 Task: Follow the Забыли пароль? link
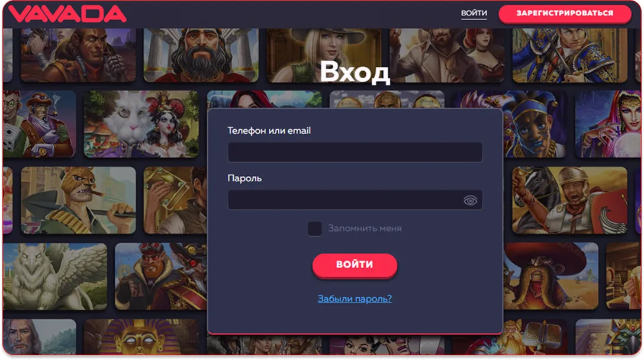point(355,299)
